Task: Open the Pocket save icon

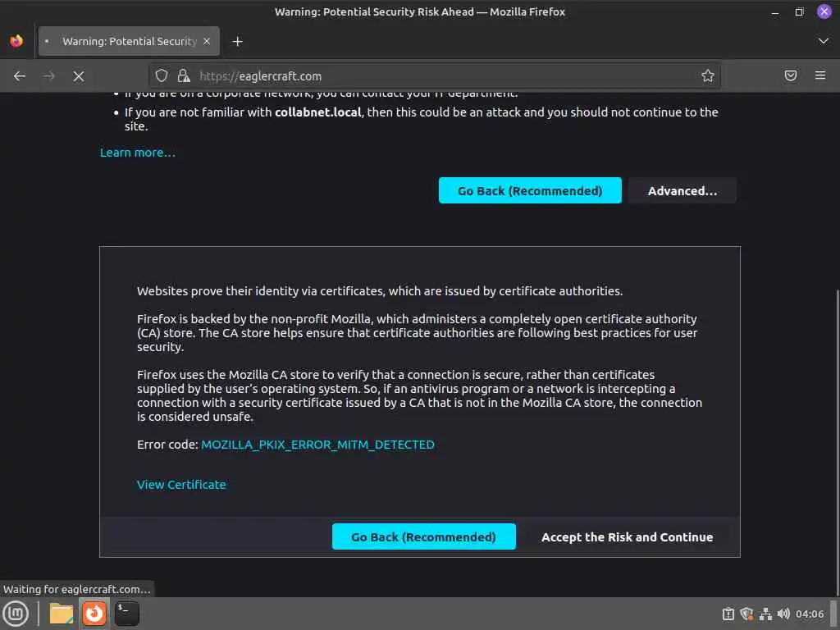Action: [791, 75]
